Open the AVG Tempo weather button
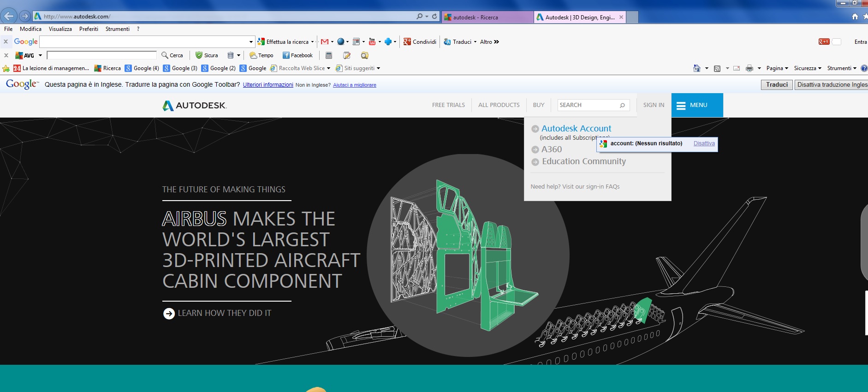868x392 pixels. pos(262,55)
